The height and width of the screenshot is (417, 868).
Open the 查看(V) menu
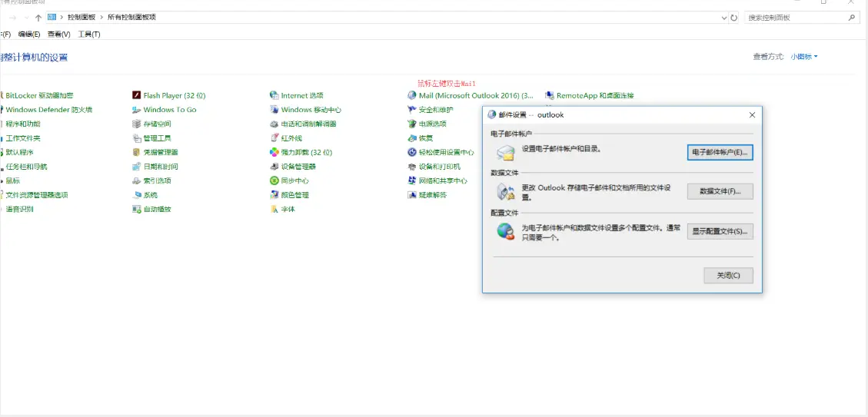click(58, 35)
